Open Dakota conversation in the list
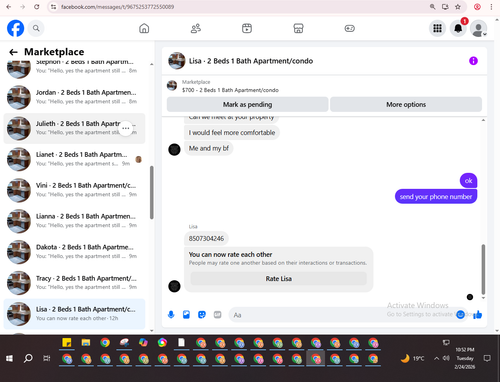This screenshot has width=500, height=382. 74,252
